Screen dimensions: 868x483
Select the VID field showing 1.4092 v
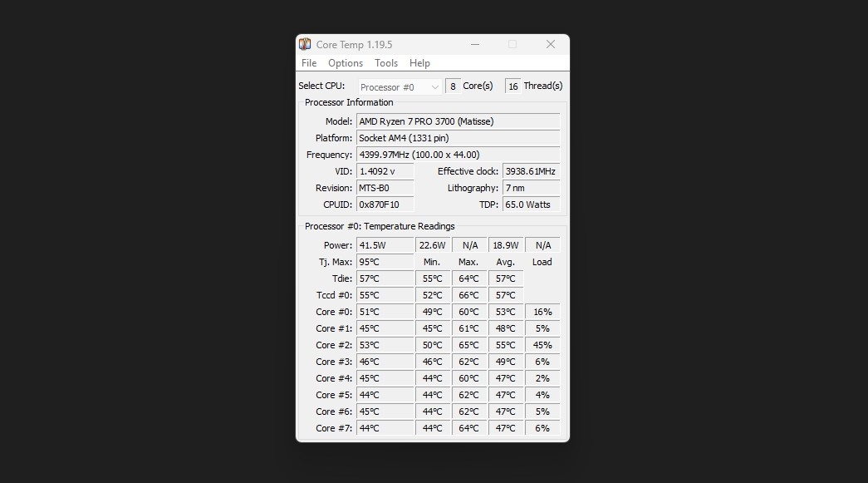point(385,171)
